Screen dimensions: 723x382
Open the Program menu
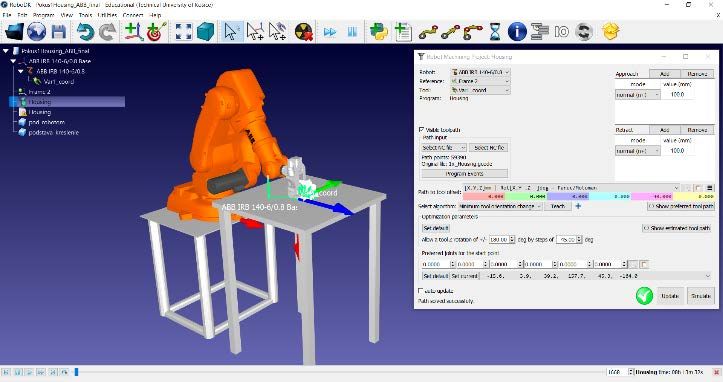(x=44, y=15)
